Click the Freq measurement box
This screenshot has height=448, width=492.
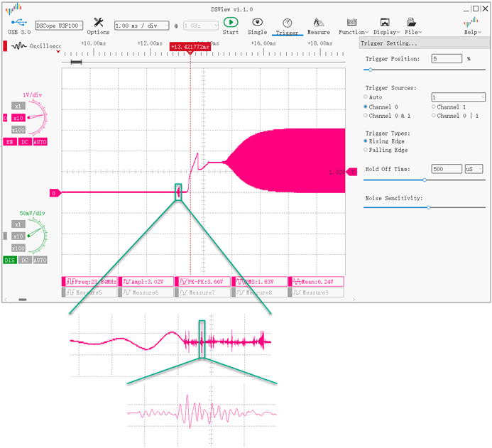tap(89, 282)
